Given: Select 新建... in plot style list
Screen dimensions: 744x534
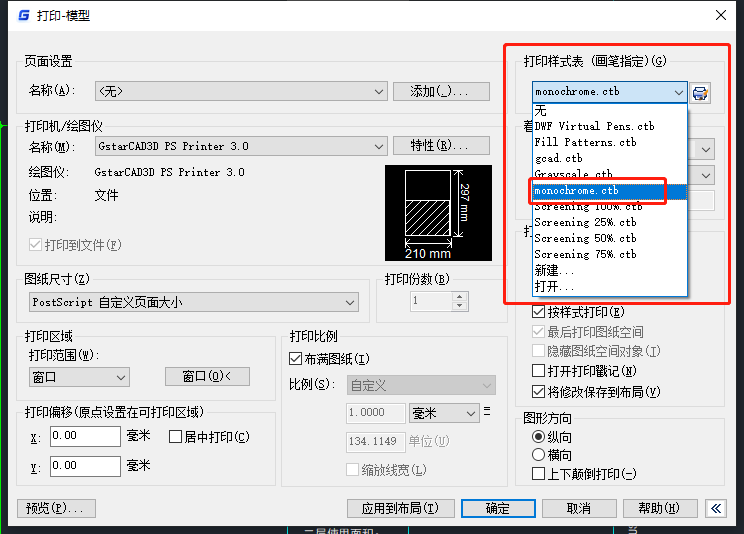Looking at the screenshot, I should click(609, 271).
